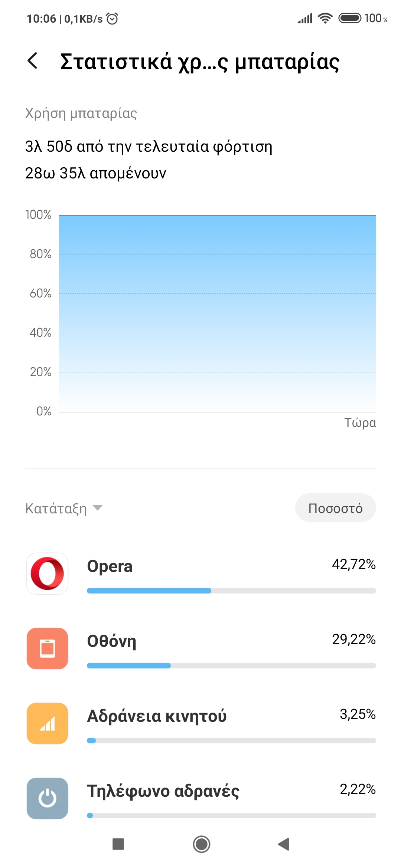Tap the Wi-Fi status icon
This screenshot has height=868, width=401.
tap(325, 18)
